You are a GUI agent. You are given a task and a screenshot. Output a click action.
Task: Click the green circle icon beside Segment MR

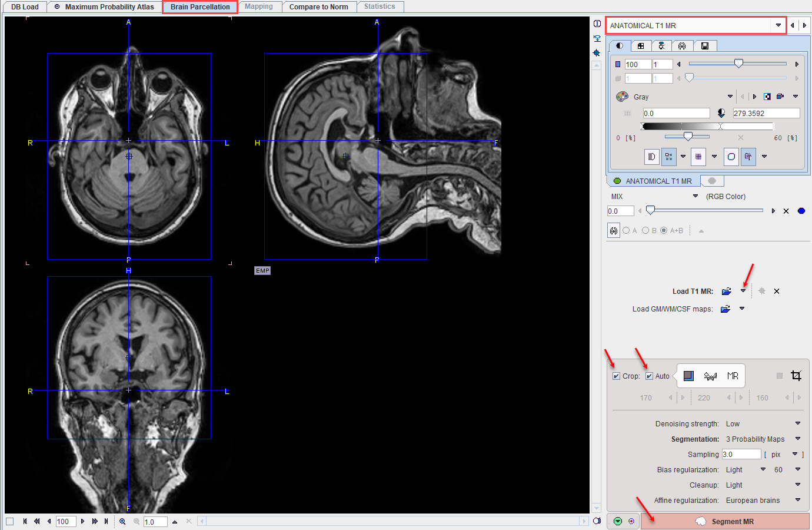(x=617, y=521)
